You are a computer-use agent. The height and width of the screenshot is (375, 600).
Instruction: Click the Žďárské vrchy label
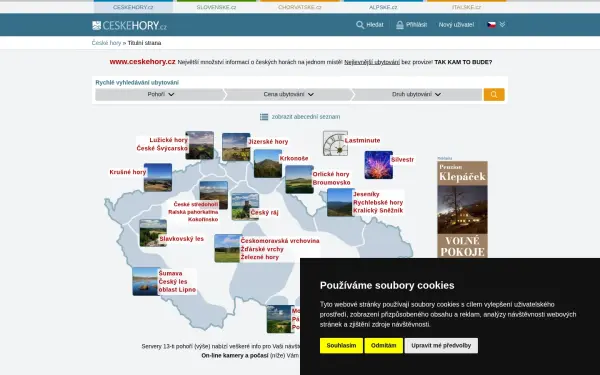tap(262, 249)
